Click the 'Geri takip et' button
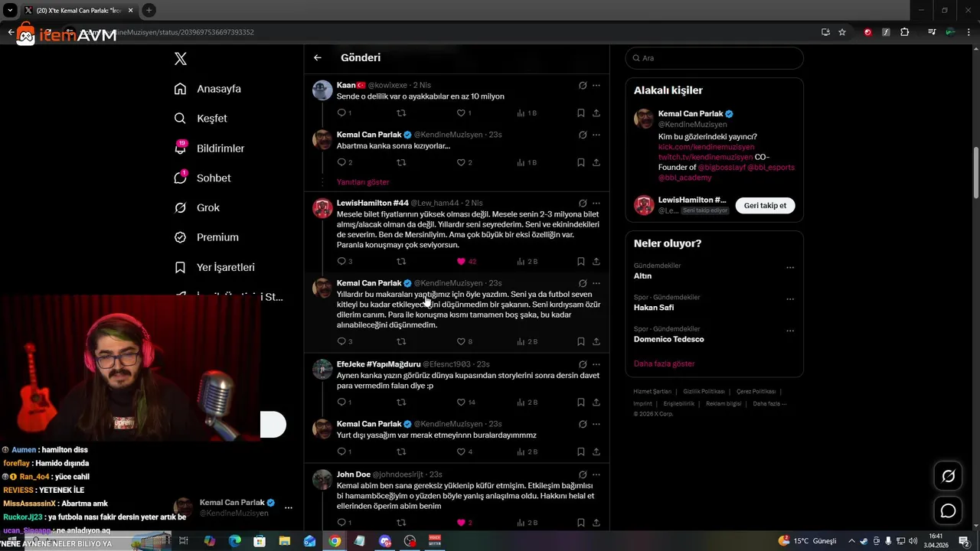980x551 pixels. (x=765, y=206)
